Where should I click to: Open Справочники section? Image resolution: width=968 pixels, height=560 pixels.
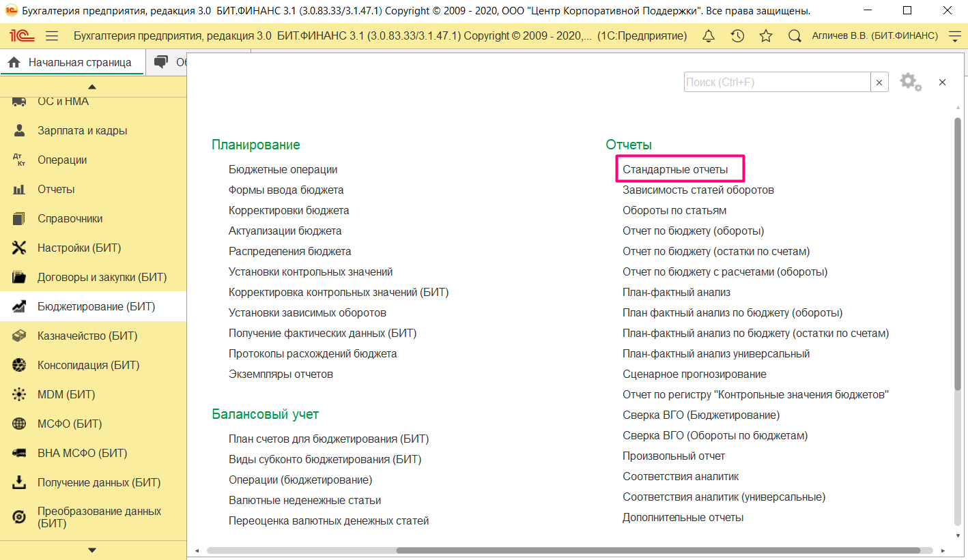93,218
